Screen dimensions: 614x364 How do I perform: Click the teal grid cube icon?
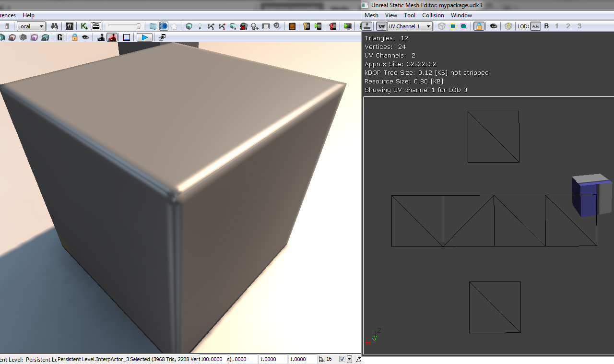[45, 37]
